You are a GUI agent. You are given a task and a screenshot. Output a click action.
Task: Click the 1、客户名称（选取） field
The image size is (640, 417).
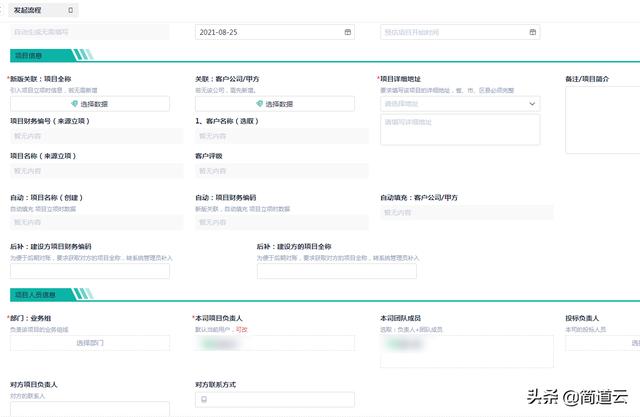(x=282, y=136)
